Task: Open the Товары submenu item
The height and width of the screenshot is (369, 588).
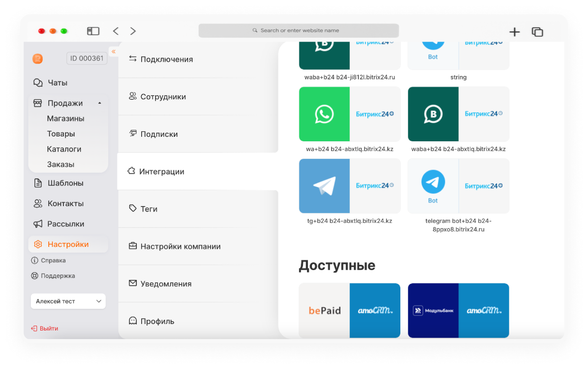Action: (61, 134)
